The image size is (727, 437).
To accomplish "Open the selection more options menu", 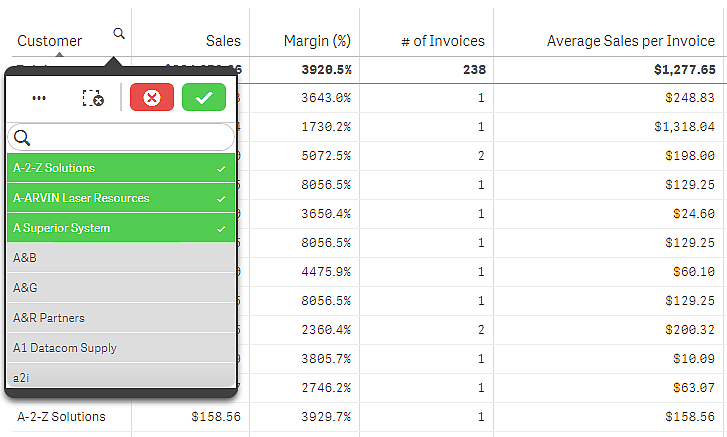I will coord(39,98).
